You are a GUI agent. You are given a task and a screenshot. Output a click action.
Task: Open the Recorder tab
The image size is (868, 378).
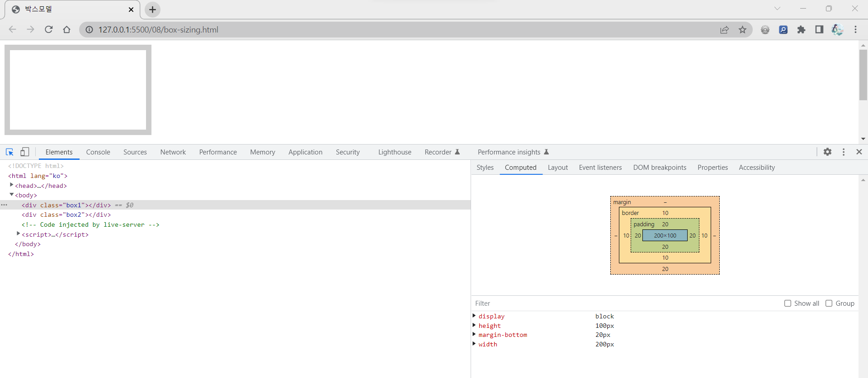442,152
